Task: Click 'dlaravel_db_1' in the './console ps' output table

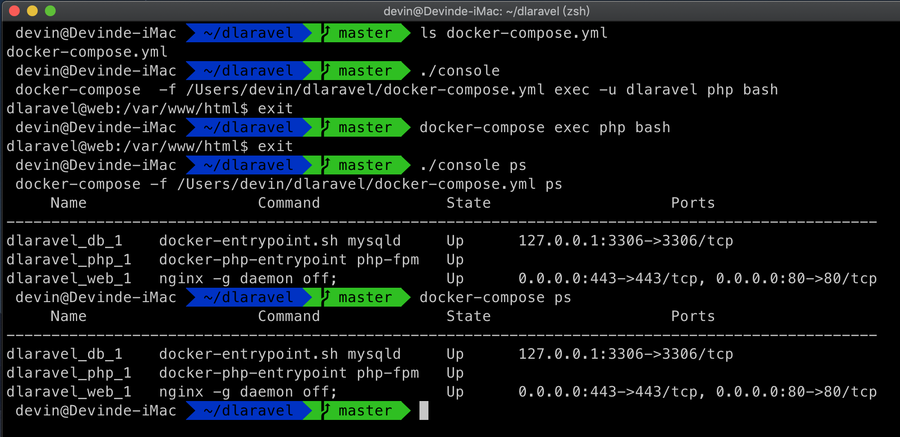Action: tap(64, 241)
